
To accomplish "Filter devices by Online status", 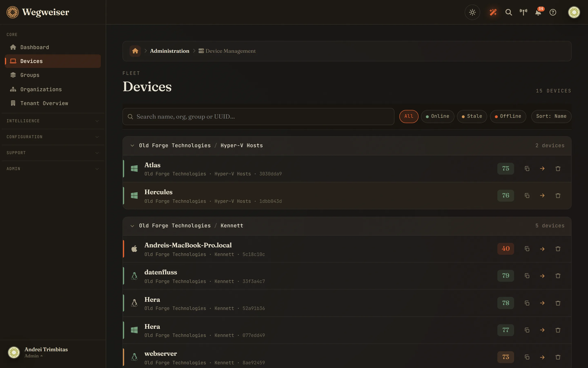I will (x=438, y=116).
